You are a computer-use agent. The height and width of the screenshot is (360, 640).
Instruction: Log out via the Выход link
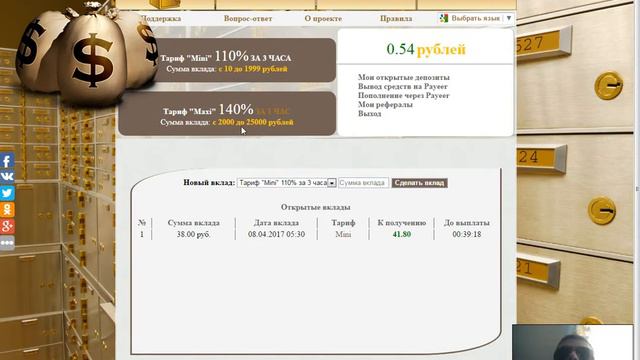[x=369, y=113]
